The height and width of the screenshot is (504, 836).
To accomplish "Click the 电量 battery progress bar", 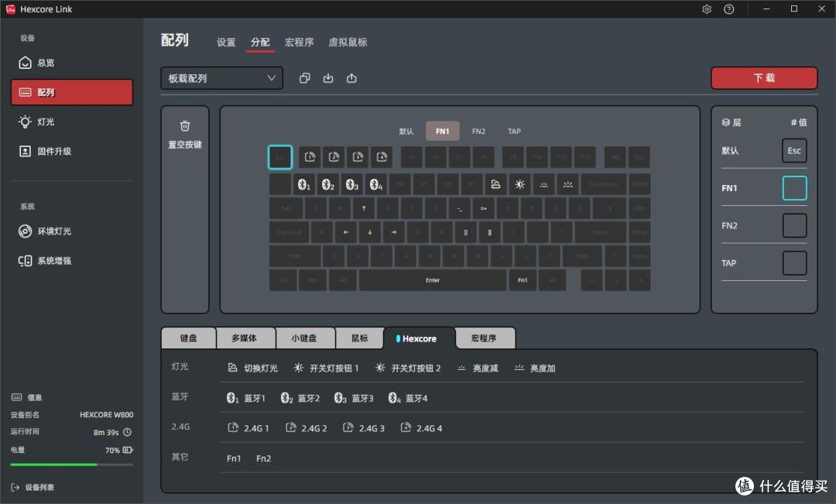I will (71, 465).
